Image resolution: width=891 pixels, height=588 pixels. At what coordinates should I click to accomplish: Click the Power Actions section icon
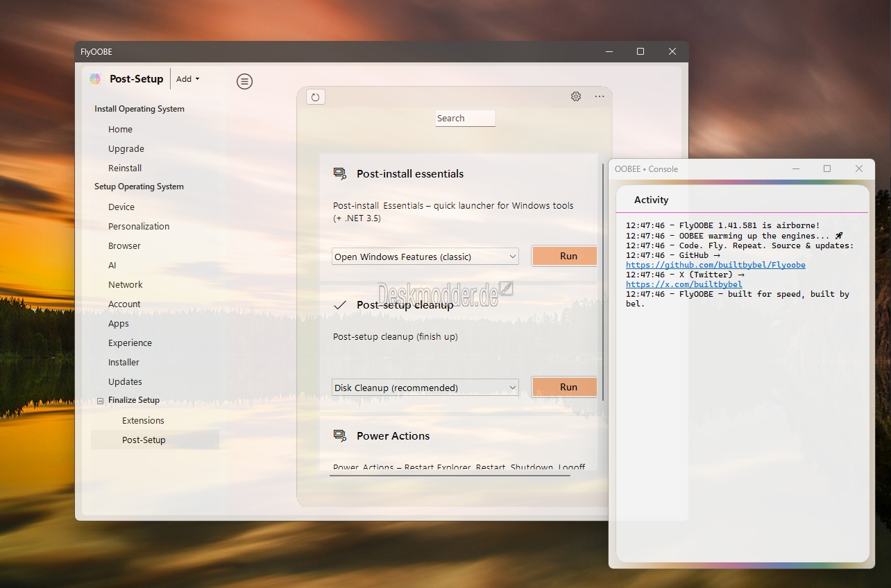[x=340, y=436]
